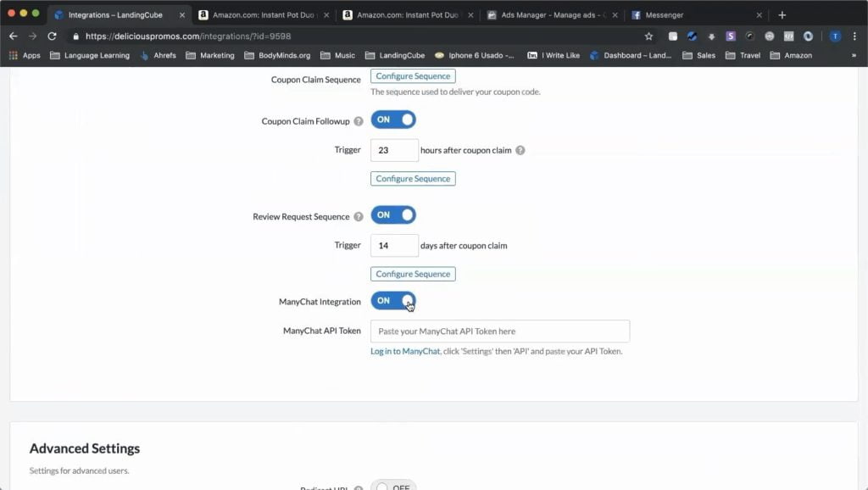The image size is (868, 490).
Task: Close the Messenger tab
Action: tap(759, 15)
